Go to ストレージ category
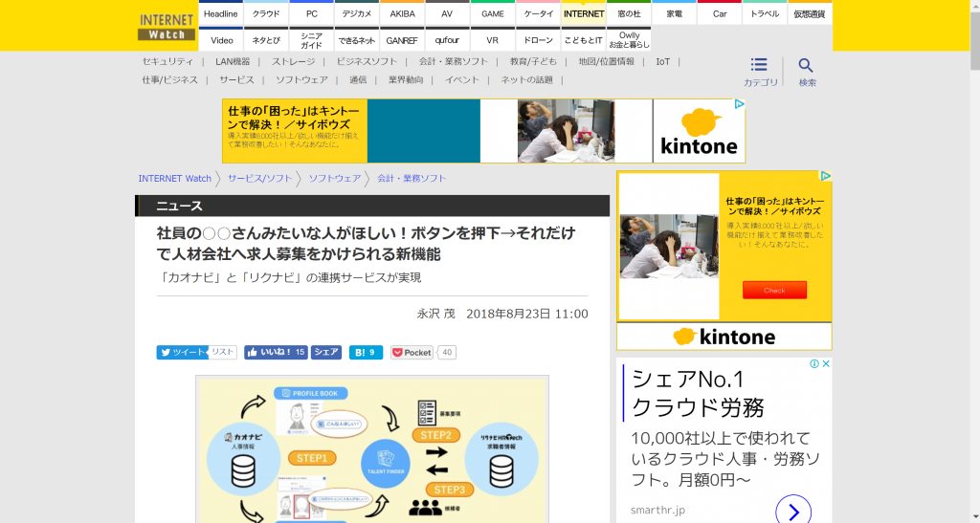 click(293, 61)
